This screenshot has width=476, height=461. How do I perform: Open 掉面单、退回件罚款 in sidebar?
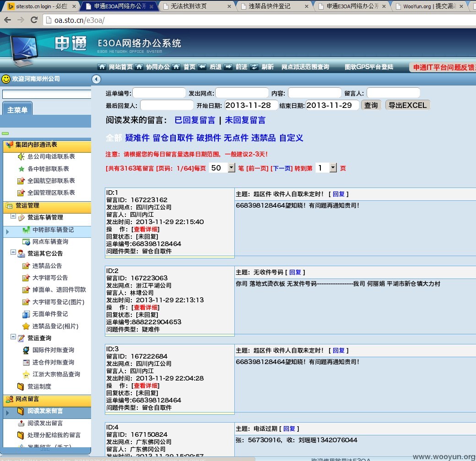click(x=59, y=289)
